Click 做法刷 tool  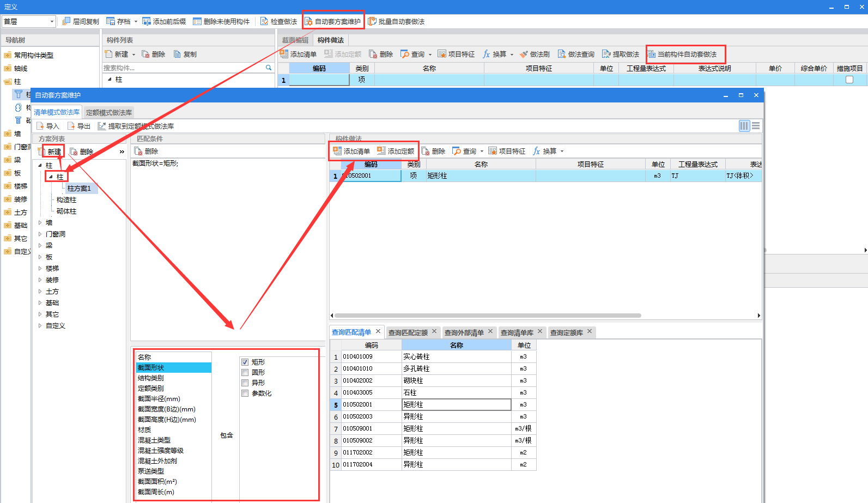click(x=535, y=54)
